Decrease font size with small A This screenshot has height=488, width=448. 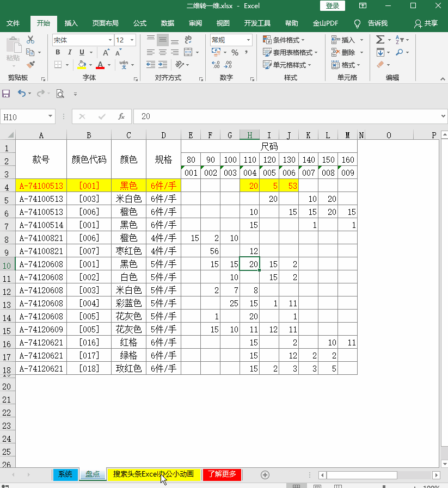(118, 52)
